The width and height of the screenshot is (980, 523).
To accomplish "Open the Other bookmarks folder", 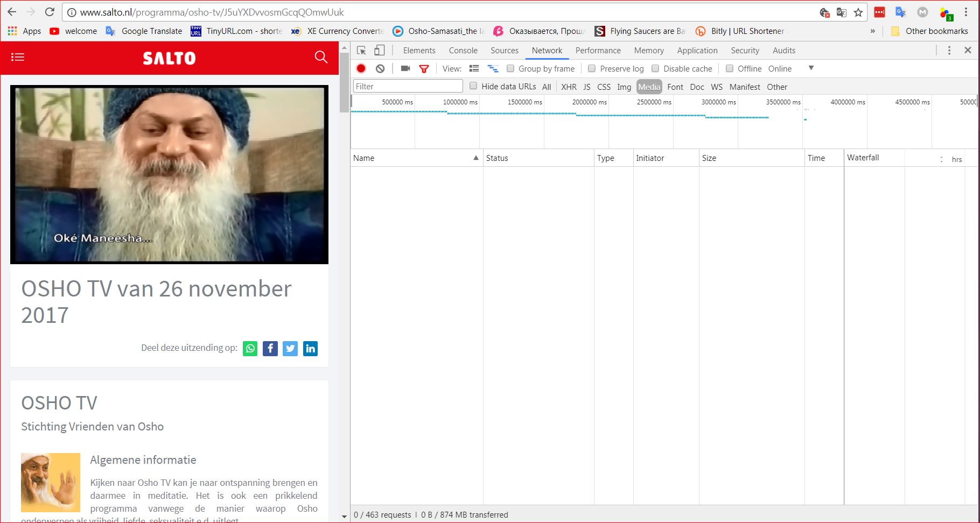I will tap(929, 31).
